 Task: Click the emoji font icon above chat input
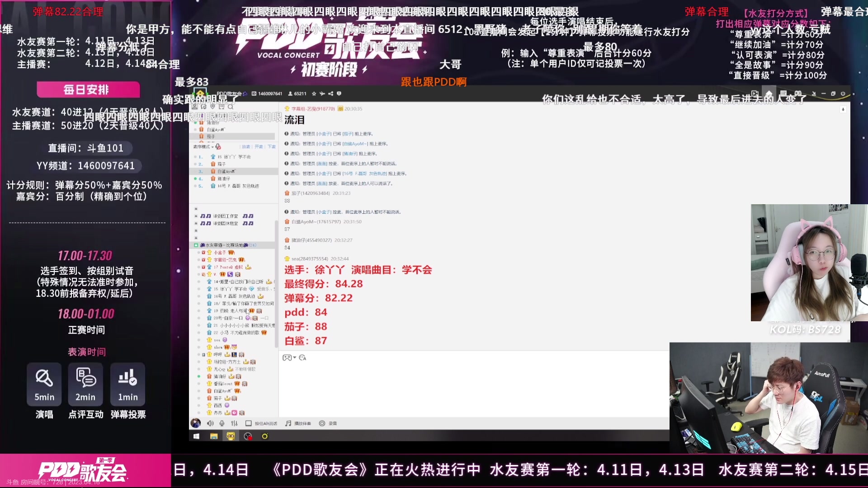302,357
